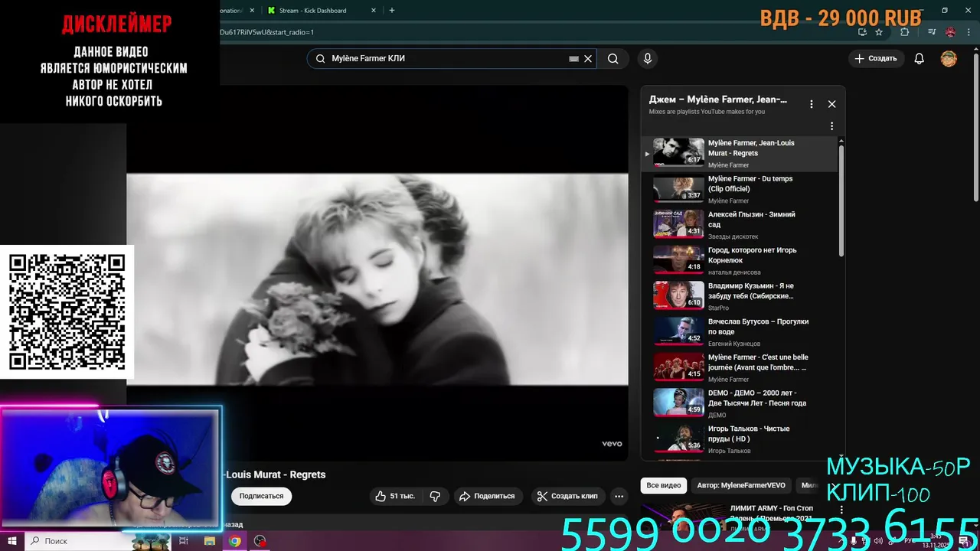Open options dots for Regrets playlist item
The height and width of the screenshot is (551, 980).
pos(831,126)
